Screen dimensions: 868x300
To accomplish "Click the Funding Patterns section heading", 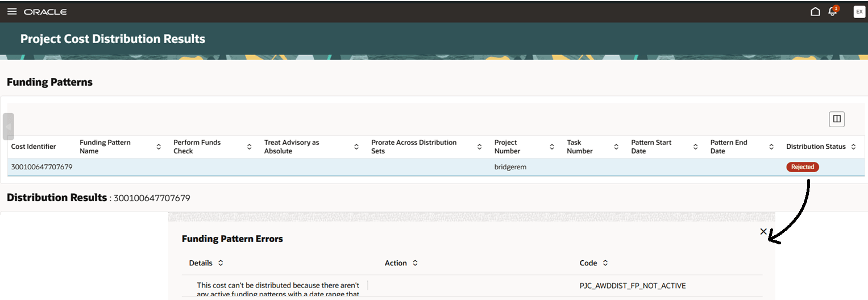I will coord(49,82).
